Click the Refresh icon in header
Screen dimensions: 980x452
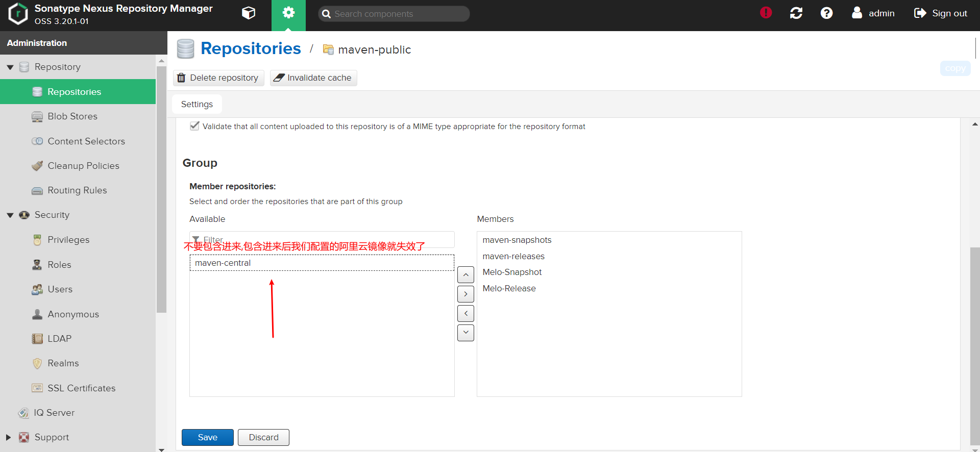tap(796, 13)
